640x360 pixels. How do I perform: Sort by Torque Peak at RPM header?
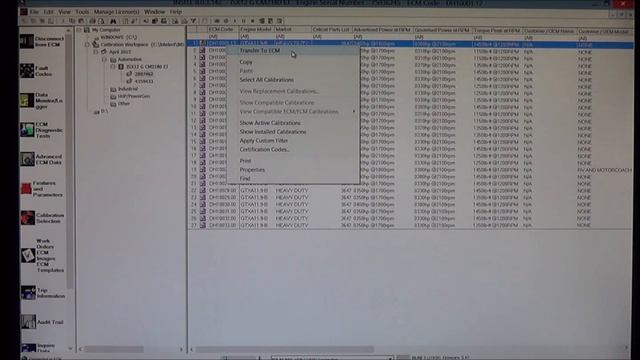tap(497, 30)
